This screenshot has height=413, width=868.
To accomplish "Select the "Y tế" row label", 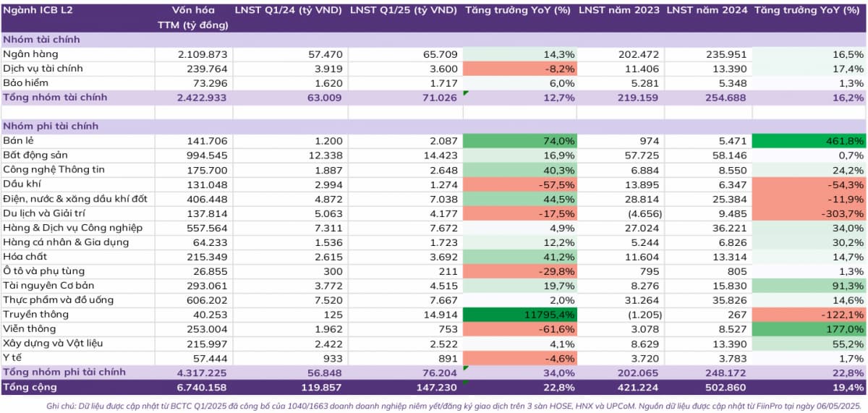I will [14, 358].
